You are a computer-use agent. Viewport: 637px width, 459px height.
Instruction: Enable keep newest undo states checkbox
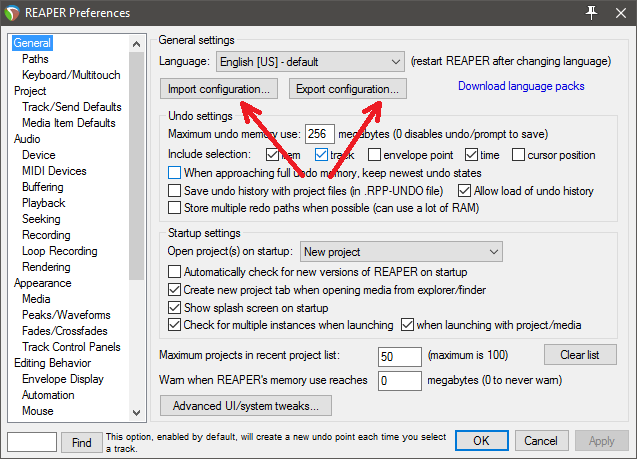[174, 173]
